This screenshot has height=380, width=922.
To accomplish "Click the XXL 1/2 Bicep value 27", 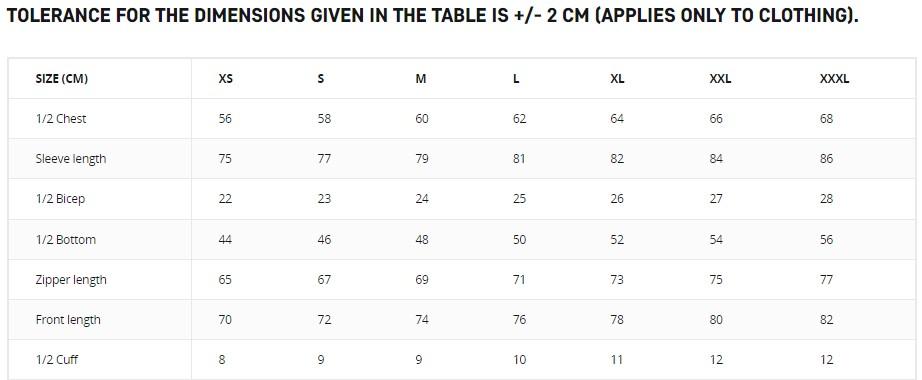I will (x=716, y=199).
